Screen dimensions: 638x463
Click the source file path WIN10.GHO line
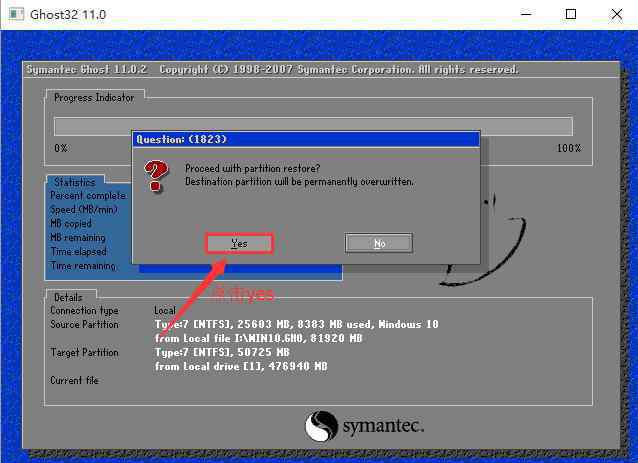(x=258, y=338)
